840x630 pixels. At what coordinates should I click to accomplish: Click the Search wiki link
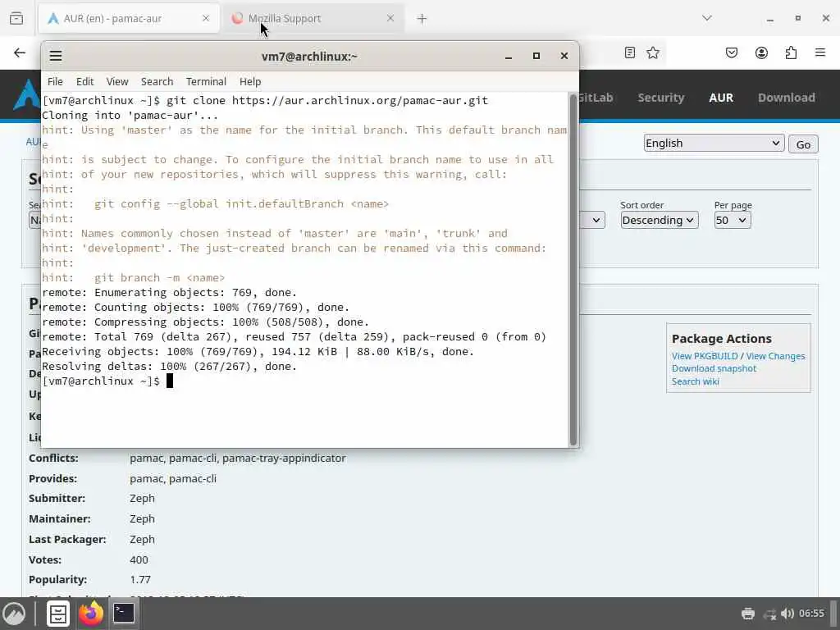pyautogui.click(x=695, y=381)
